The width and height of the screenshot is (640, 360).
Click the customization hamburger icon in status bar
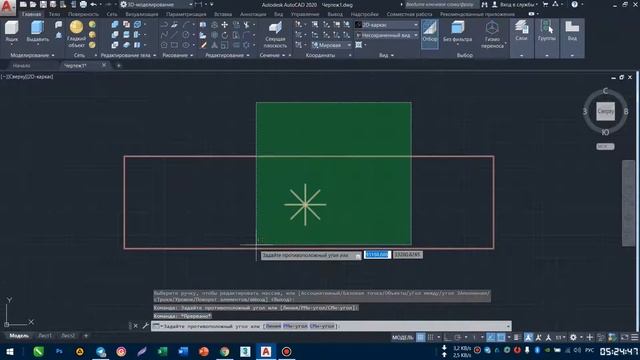point(634,338)
